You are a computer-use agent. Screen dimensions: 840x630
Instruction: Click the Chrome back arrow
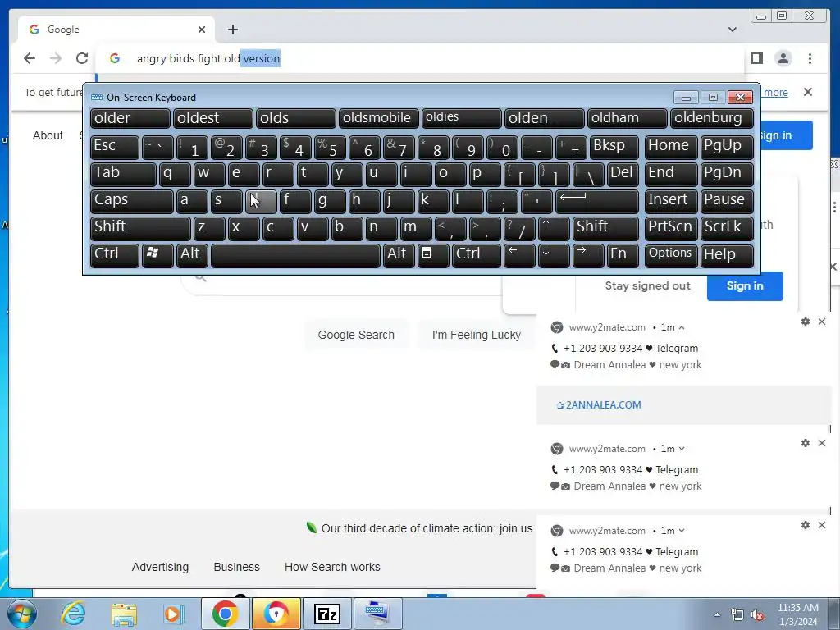click(30, 58)
